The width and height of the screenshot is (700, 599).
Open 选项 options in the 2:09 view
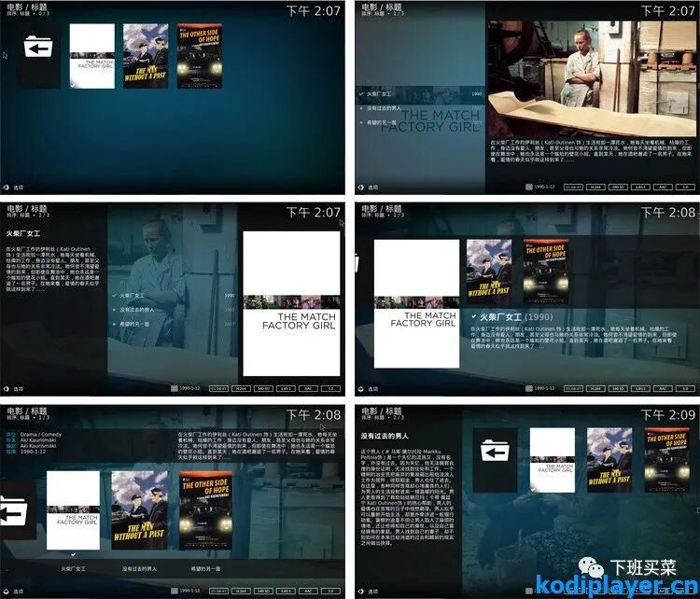coord(369,592)
